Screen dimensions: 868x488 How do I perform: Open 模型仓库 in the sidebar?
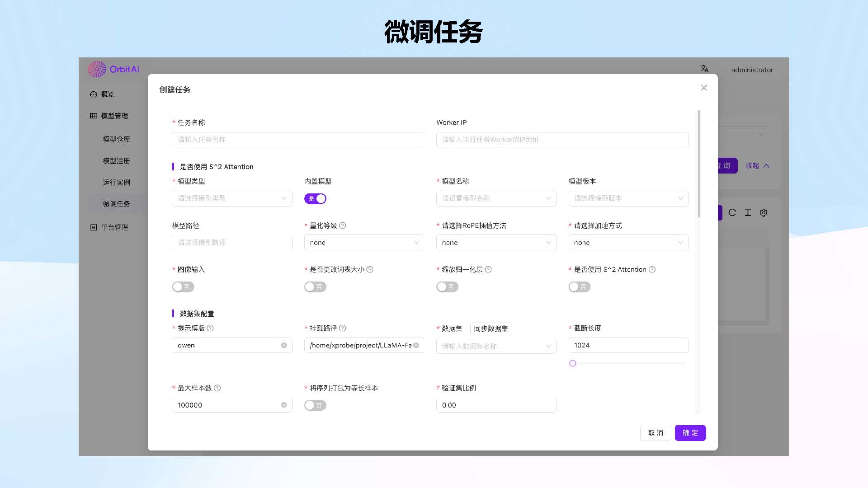tap(116, 139)
